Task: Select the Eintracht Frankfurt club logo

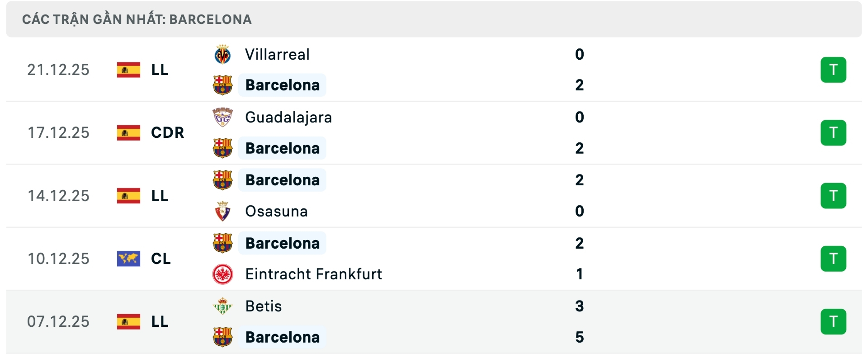Action: 222,274
